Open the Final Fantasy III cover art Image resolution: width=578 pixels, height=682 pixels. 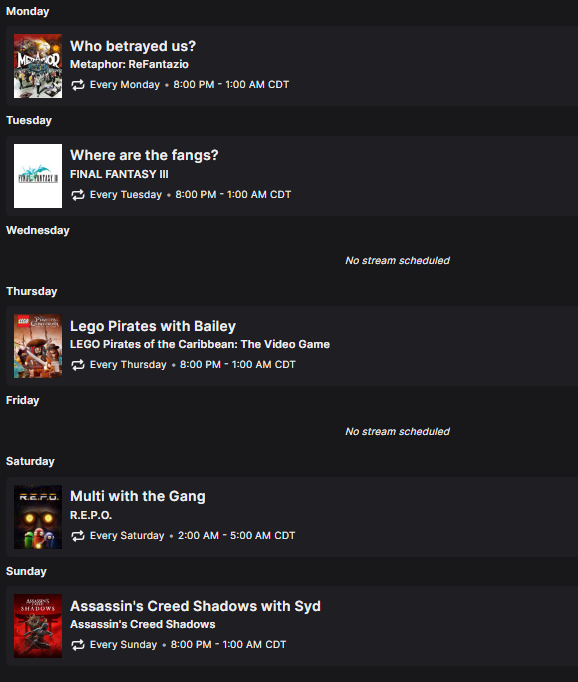click(38, 176)
